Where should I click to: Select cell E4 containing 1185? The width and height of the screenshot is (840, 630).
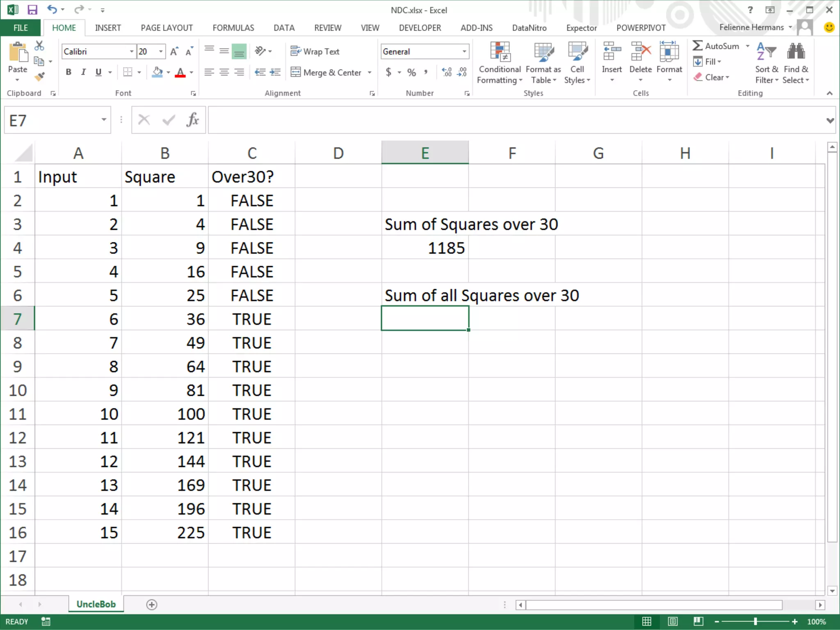(425, 248)
